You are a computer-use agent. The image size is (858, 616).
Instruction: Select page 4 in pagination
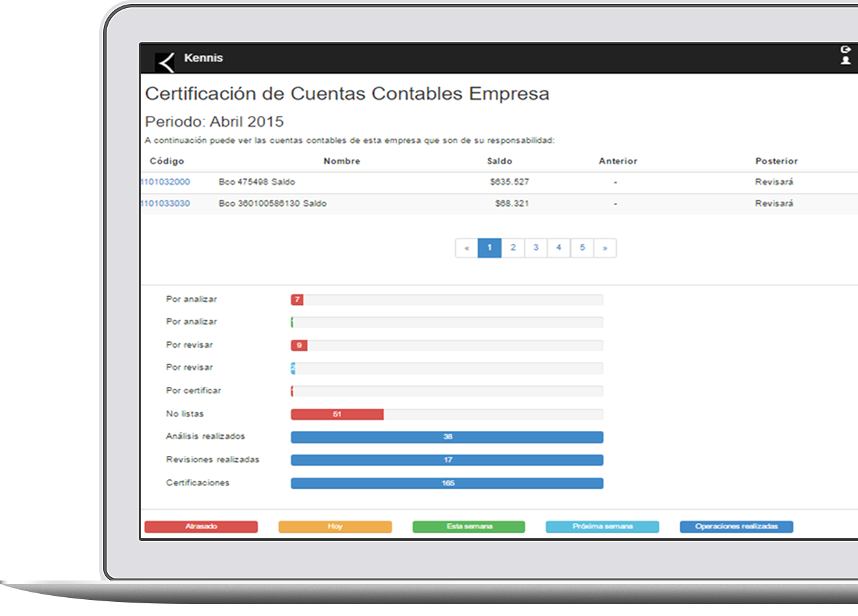558,248
